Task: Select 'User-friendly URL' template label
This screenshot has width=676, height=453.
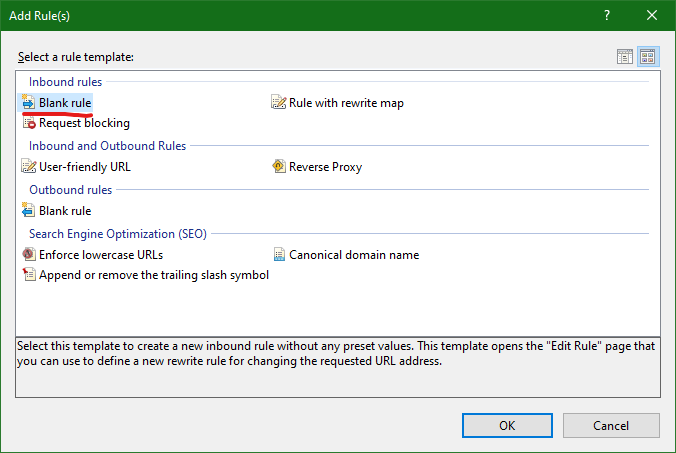Action: (x=85, y=167)
